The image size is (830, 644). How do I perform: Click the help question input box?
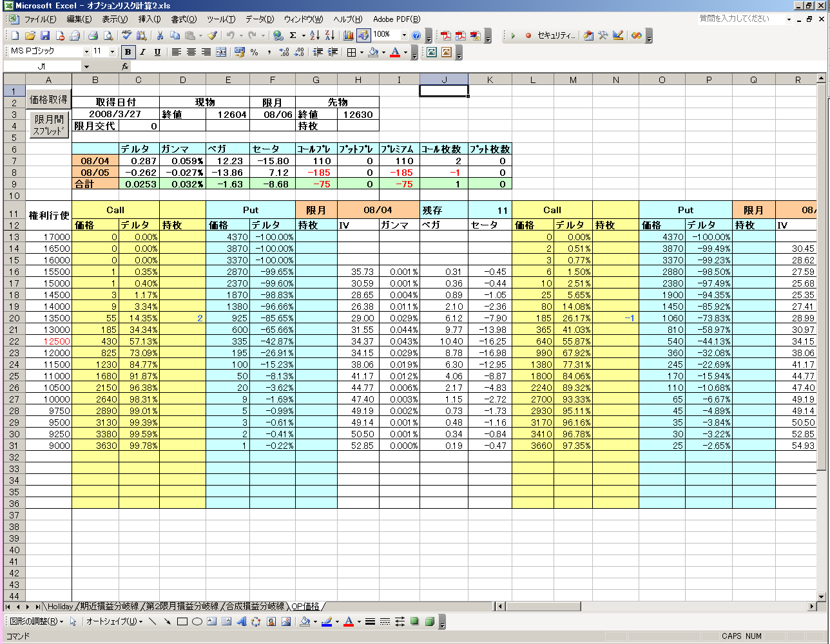[x=742, y=19]
